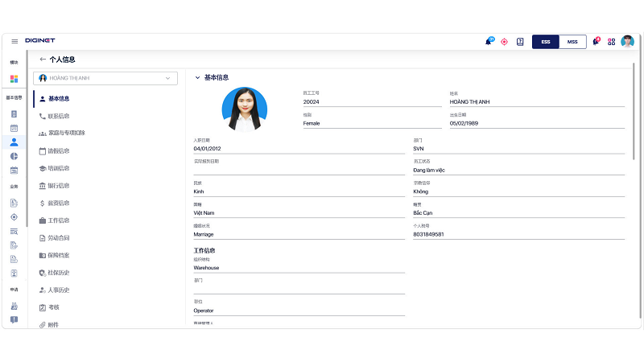Click the left sidebar vertical scrollbar
The height and width of the screenshot is (362, 644).
[27, 138]
